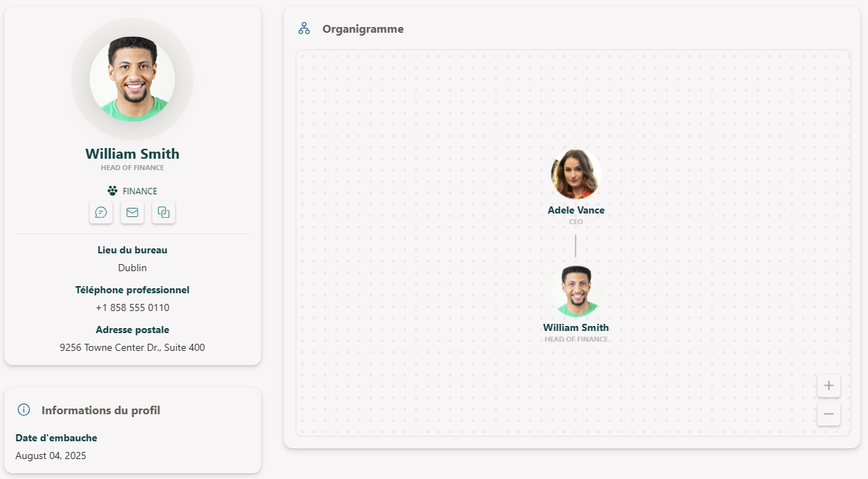Click the Finance department paw icon
The height and width of the screenshot is (479, 868).
click(x=112, y=191)
